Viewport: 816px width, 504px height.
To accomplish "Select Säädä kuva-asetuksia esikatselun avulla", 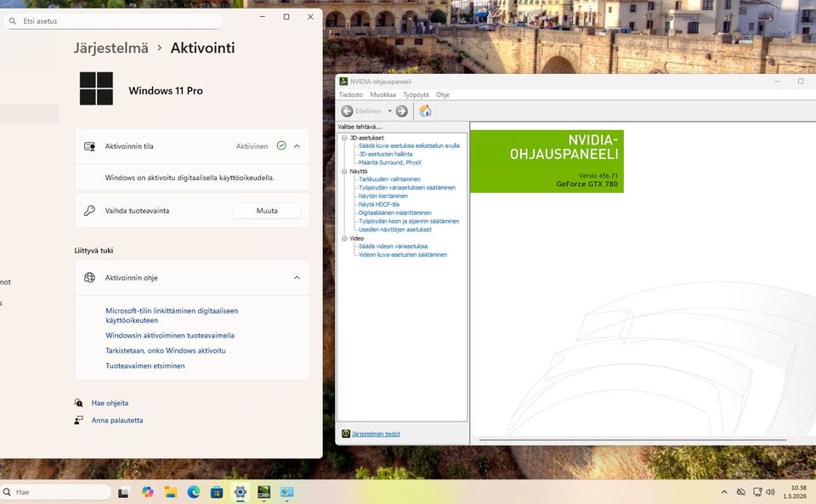I will pyautogui.click(x=409, y=145).
